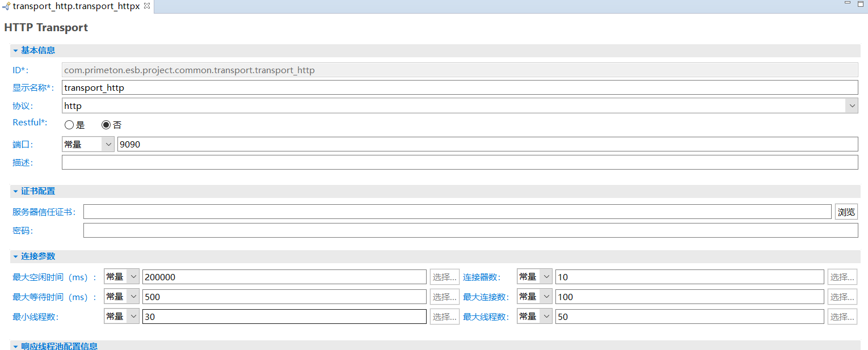Open the 协议 http dropdown
Image resolution: width=868 pixels, height=350 pixels.
[x=852, y=106]
